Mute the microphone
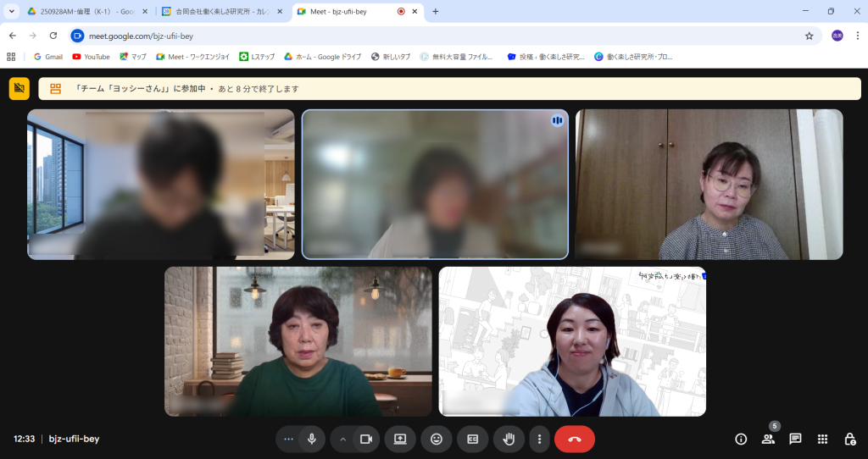 (x=312, y=439)
